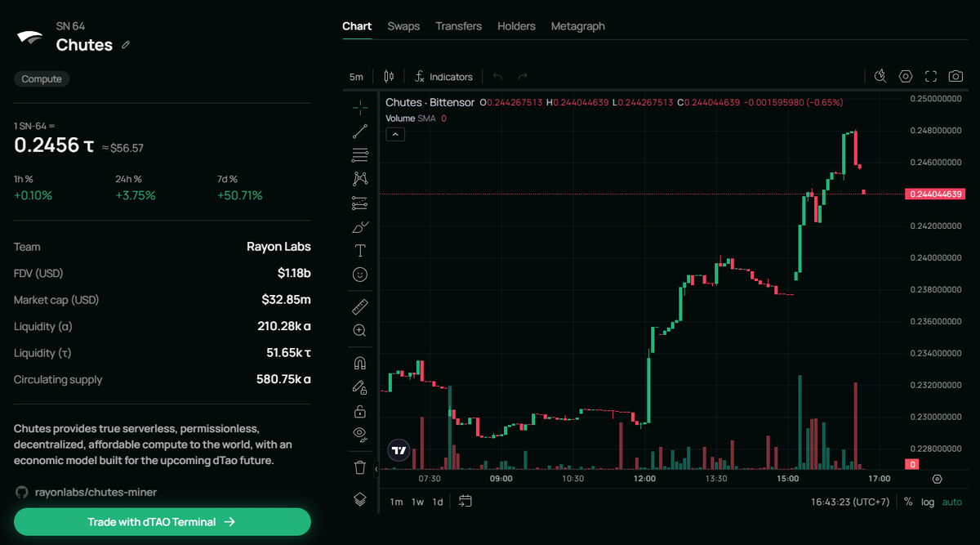Open the Holders tab

(x=517, y=26)
